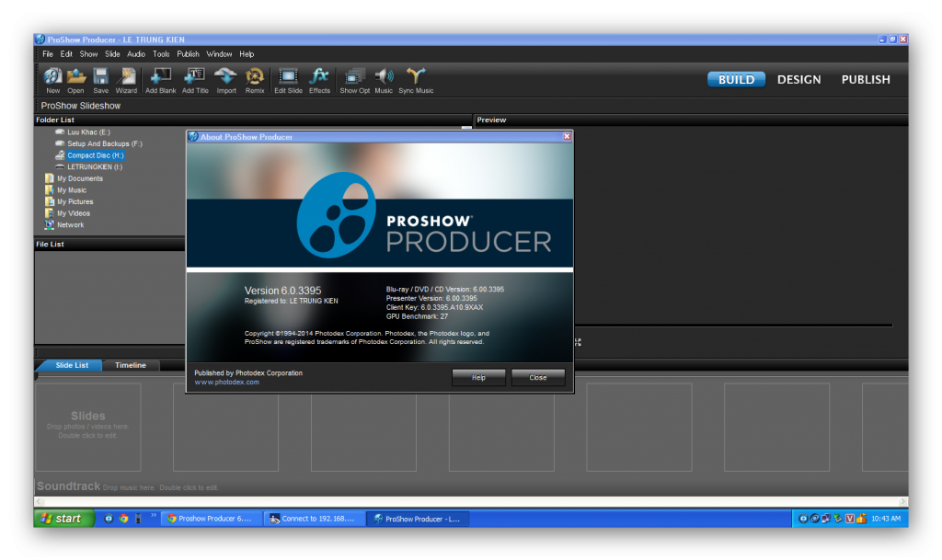Launch the Wizard tool
Image resolution: width=942 pixels, height=560 pixels.
pos(126,80)
